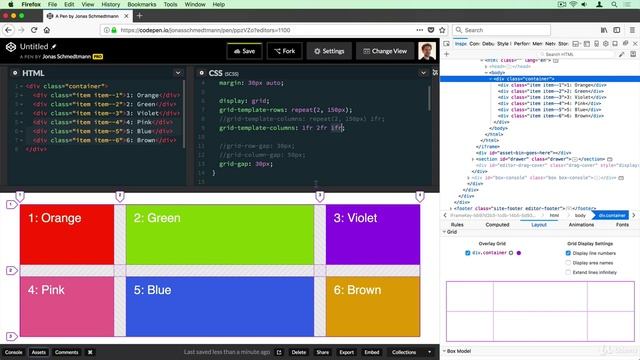
Task: Enable Display area names checkbox
Action: [568, 263]
